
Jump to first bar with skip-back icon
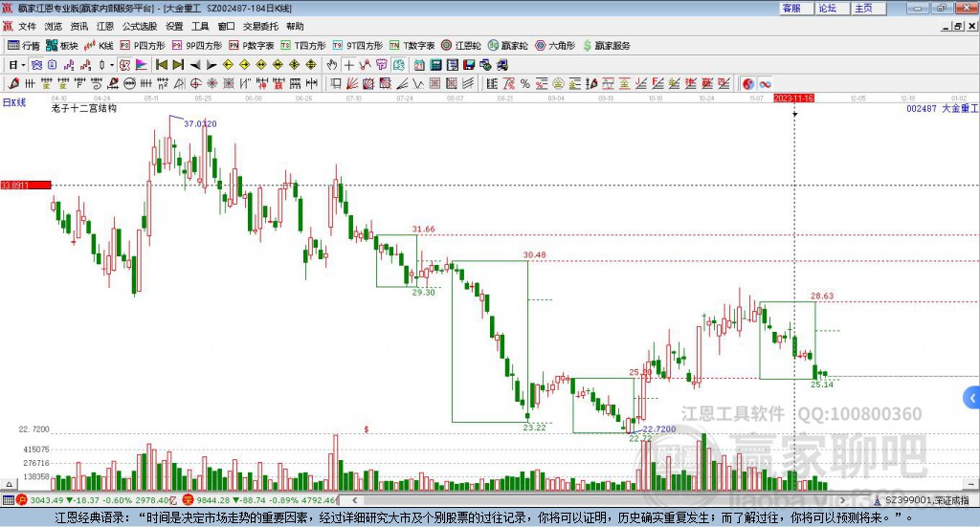[x=161, y=65]
